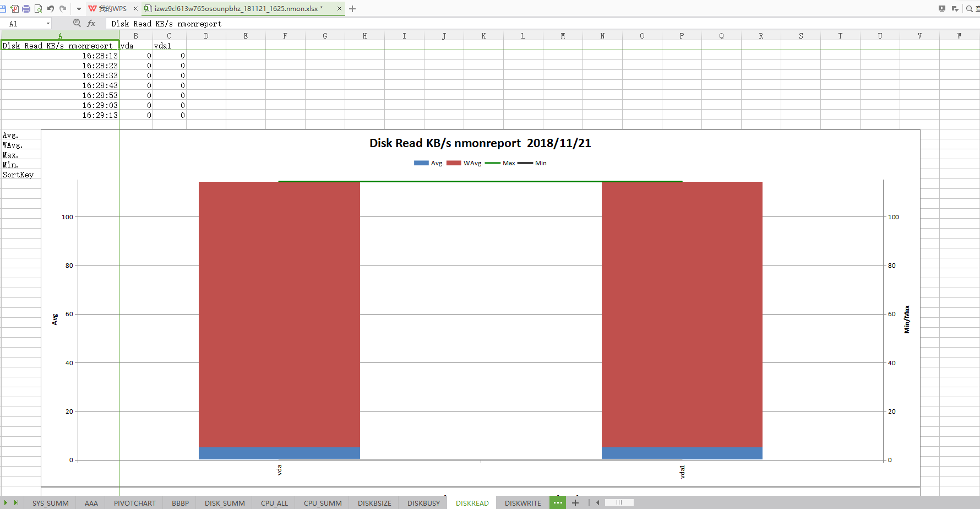Image resolution: width=980 pixels, height=509 pixels.
Task: Select the 'Min.' row label cell
Action: click(x=21, y=165)
